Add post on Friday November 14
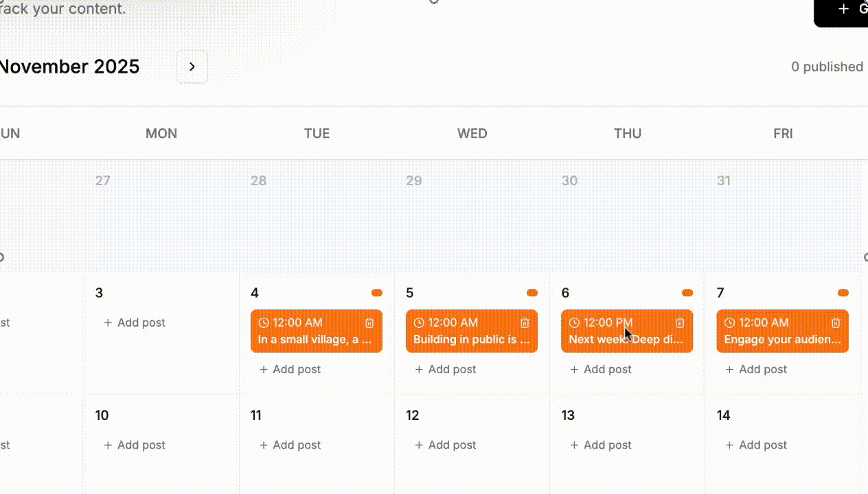The image size is (868, 494). tap(756, 445)
